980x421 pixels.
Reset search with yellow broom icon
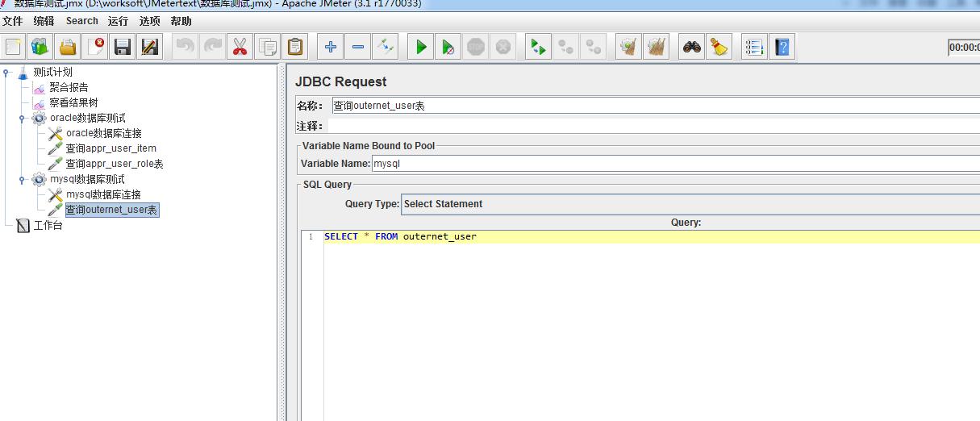click(x=719, y=47)
